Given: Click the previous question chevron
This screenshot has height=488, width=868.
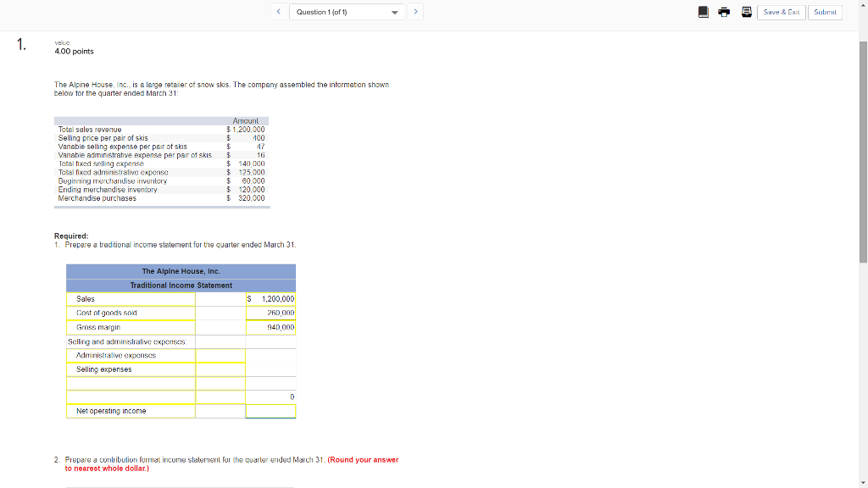Looking at the screenshot, I should 280,12.
